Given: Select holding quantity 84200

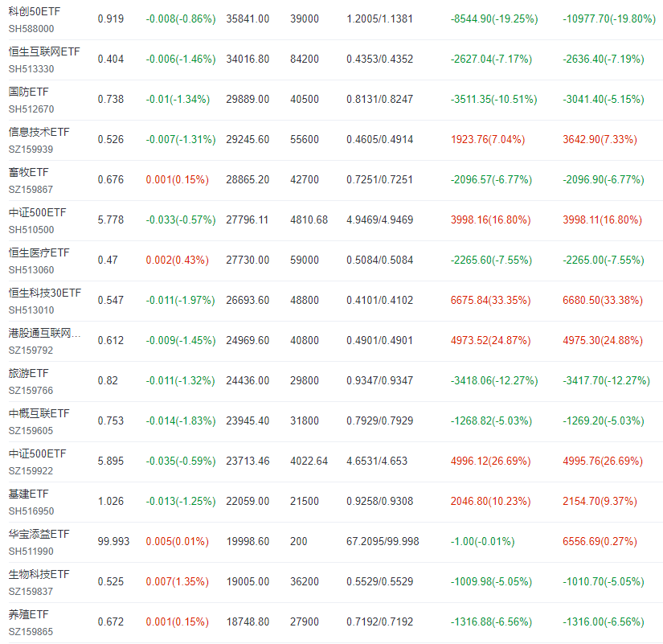Looking at the screenshot, I should click(x=305, y=59).
